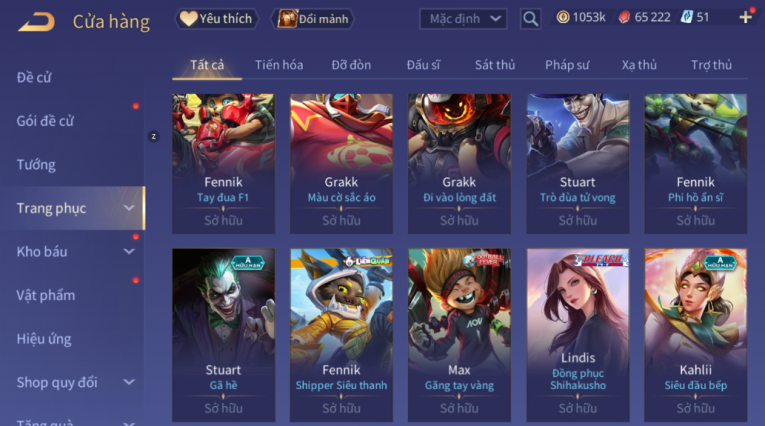765x426 pixels.
Task: Click the heart icon on Yêu thích
Action: pyautogui.click(x=188, y=19)
